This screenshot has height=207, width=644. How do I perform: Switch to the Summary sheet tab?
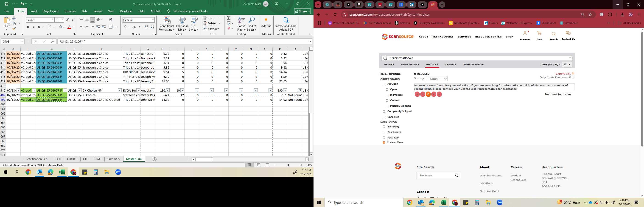pos(114,159)
